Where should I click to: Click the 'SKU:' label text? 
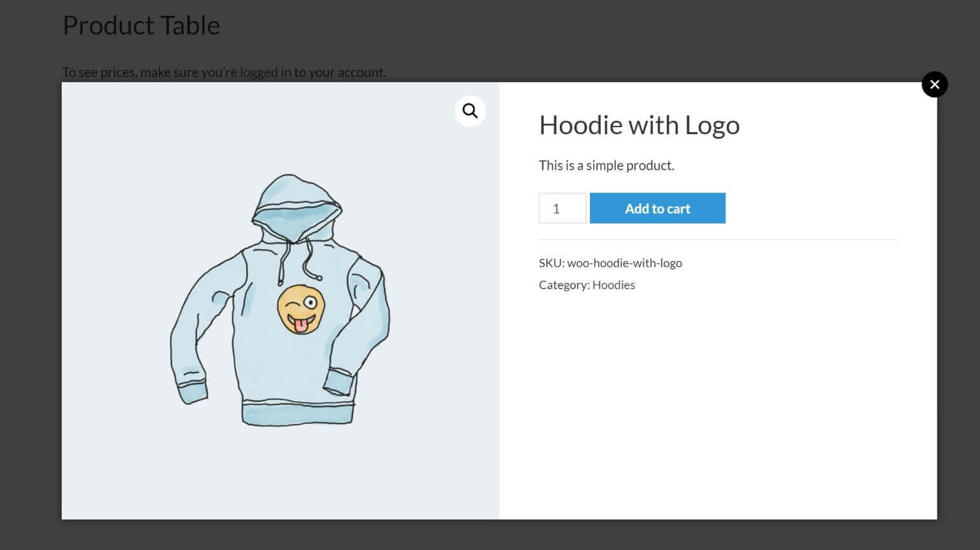coord(551,263)
